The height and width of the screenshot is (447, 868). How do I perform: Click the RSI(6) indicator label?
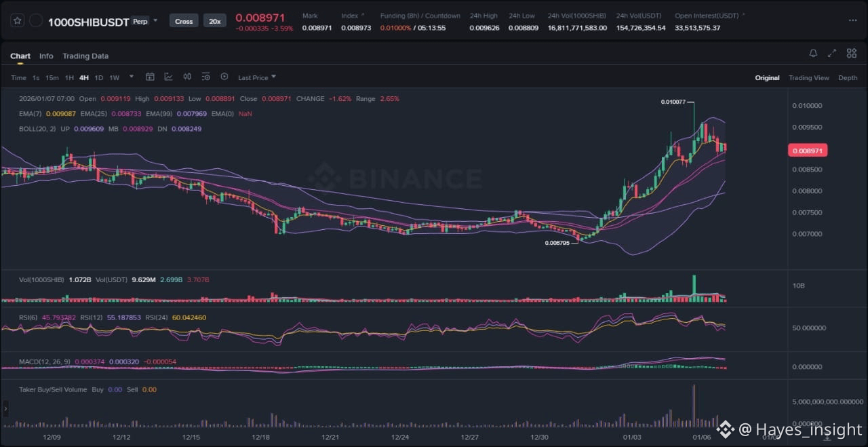click(x=29, y=317)
